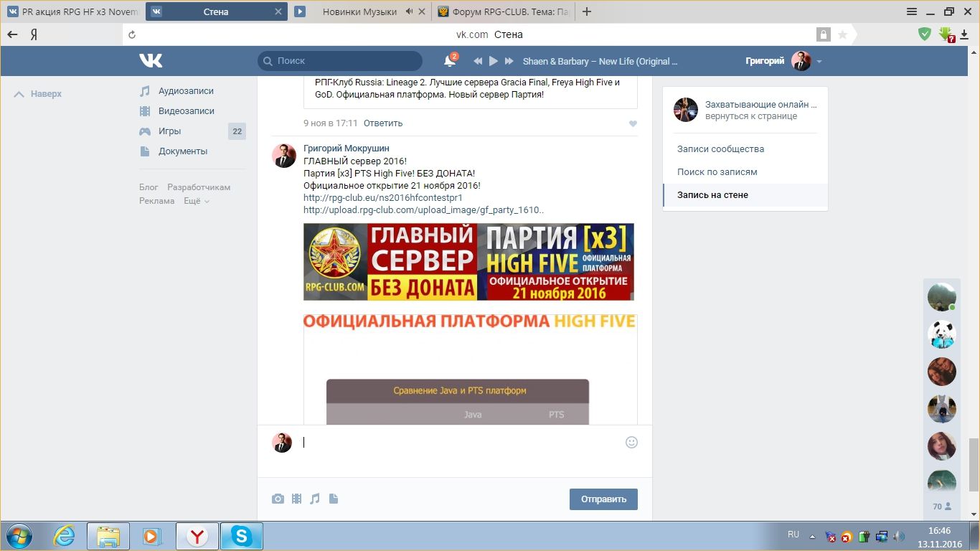Select 'Запись на стене' in right panel
Screen dimensions: 980x551
745,195
